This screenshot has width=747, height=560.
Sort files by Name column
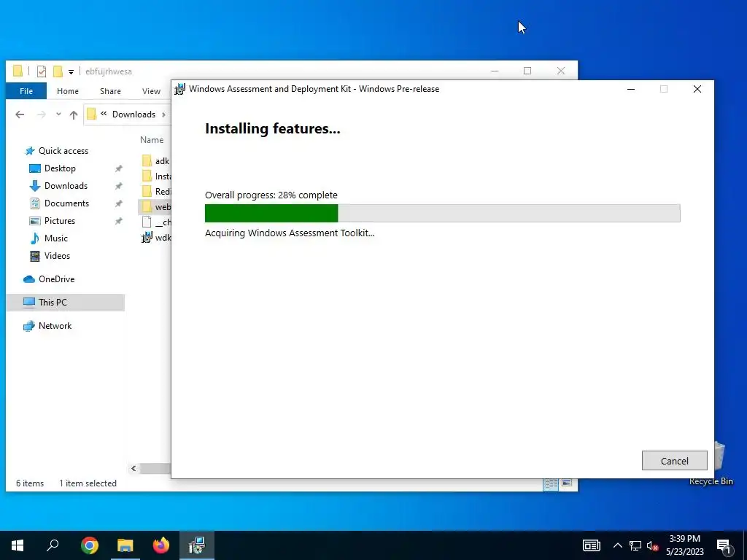point(152,139)
